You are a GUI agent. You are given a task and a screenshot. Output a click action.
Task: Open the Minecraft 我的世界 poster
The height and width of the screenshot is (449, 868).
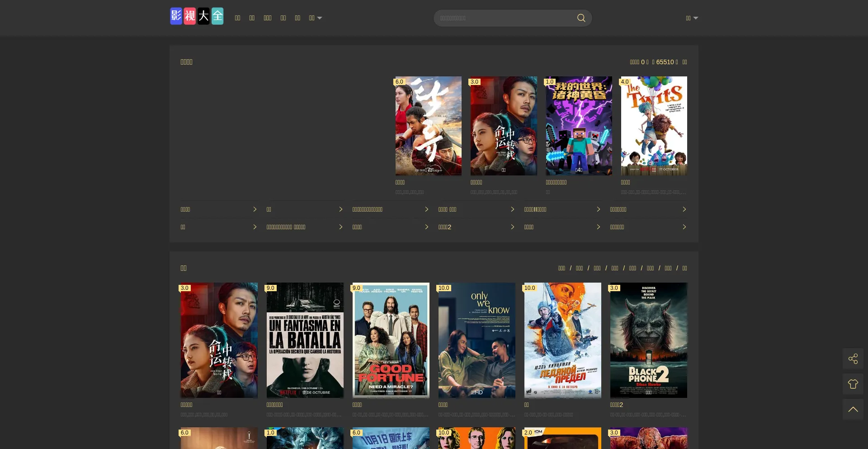pos(579,126)
